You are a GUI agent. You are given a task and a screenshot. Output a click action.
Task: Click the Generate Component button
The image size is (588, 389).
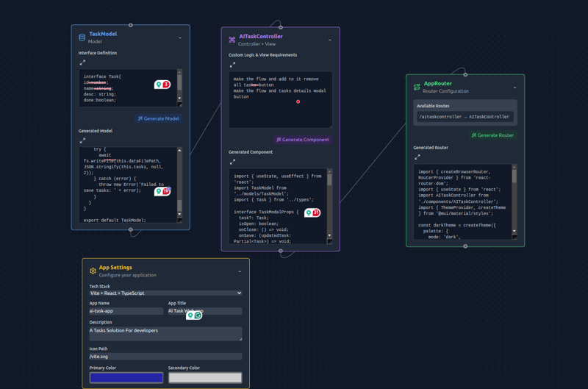302,140
